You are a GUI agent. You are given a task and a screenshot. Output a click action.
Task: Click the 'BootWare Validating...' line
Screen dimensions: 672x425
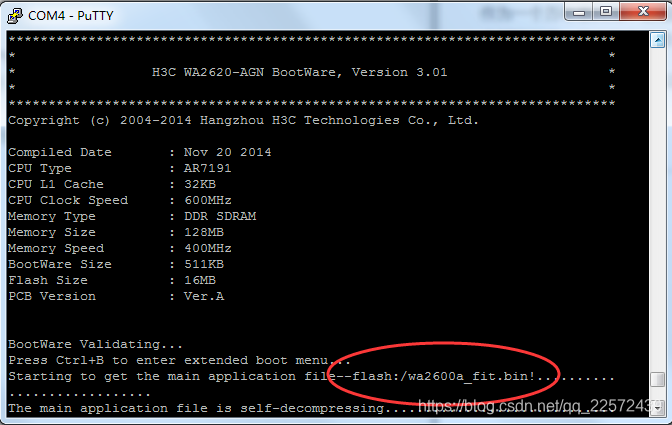click(x=96, y=344)
